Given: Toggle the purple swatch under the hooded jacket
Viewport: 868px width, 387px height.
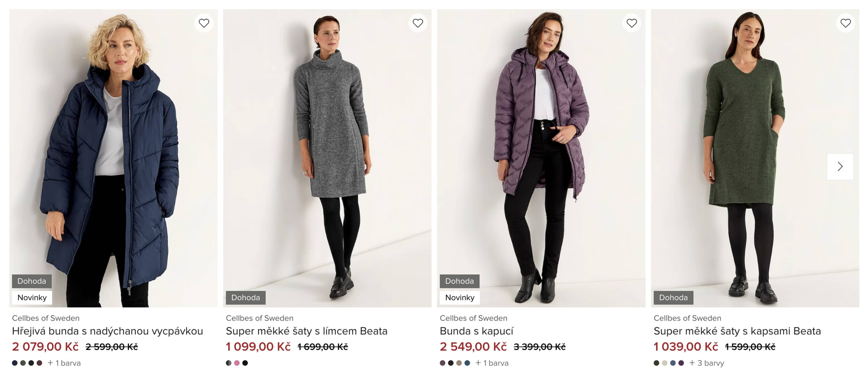Looking at the screenshot, I should pyautogui.click(x=442, y=363).
